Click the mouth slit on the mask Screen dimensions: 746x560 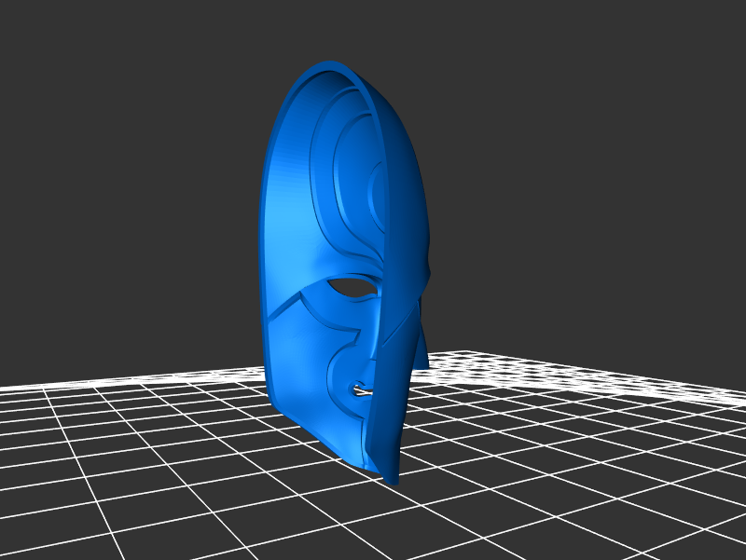pyautogui.click(x=358, y=391)
